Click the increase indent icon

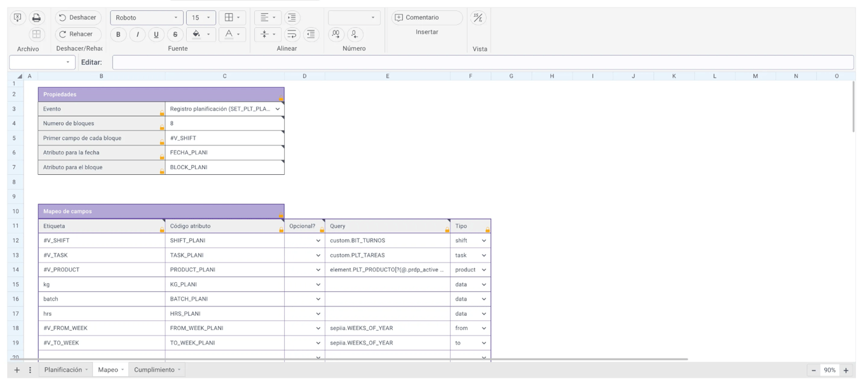pyautogui.click(x=292, y=18)
